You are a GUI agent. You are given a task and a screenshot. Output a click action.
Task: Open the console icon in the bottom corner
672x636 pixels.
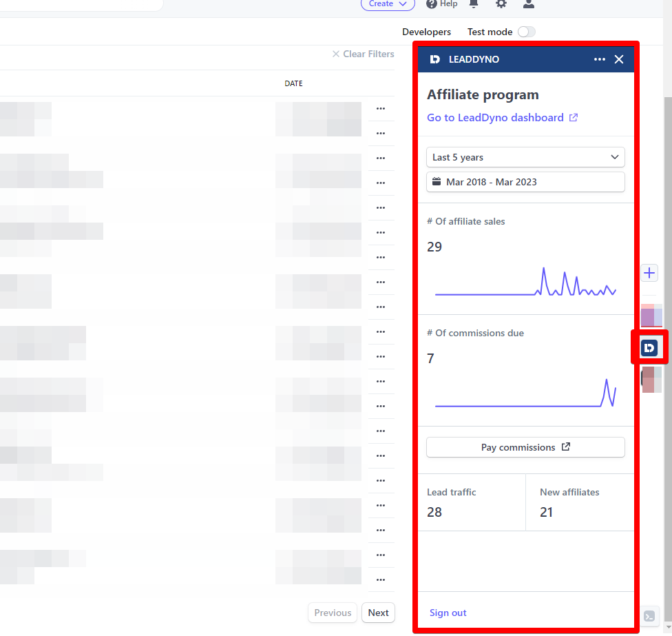click(x=649, y=616)
